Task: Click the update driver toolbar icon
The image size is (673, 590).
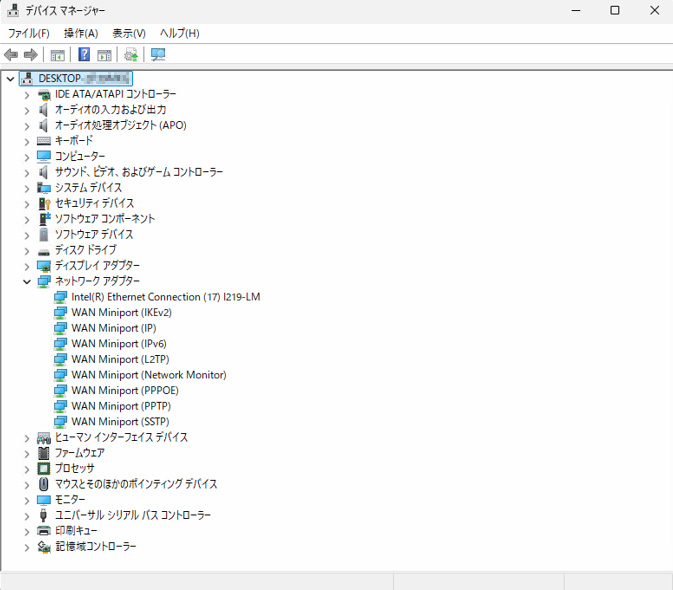Action: click(x=131, y=54)
